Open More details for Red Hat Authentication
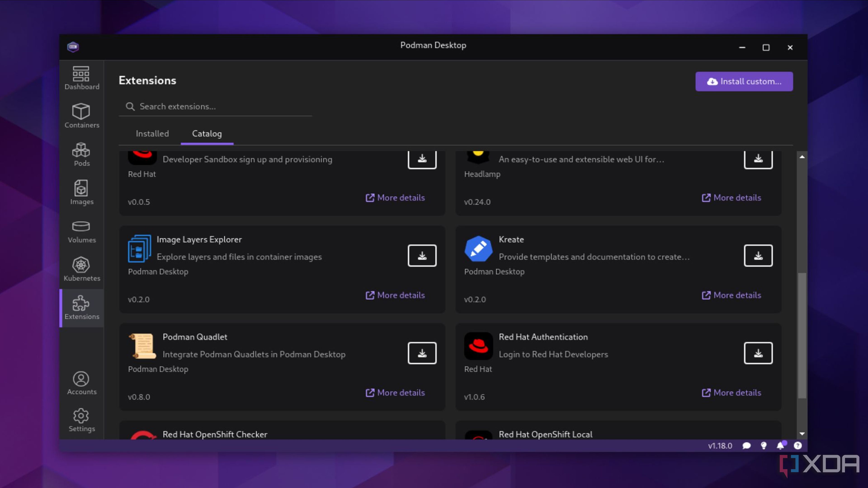 tap(731, 393)
